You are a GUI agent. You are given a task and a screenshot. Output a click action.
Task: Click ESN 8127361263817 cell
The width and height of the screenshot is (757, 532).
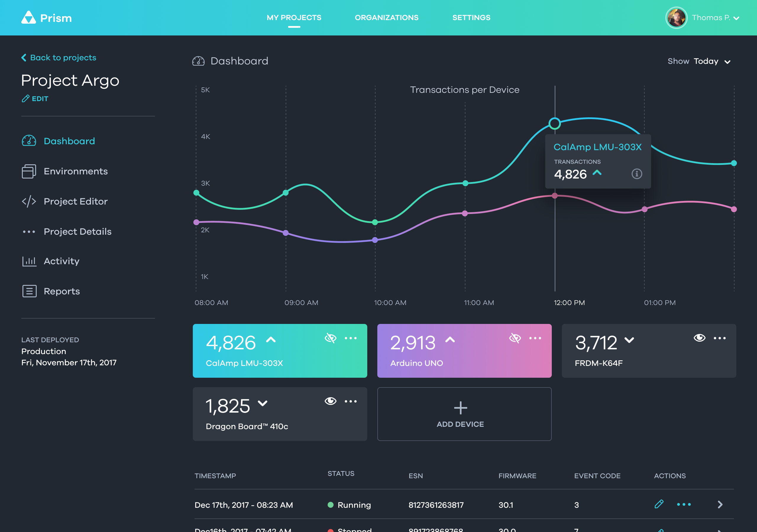pos(436,505)
